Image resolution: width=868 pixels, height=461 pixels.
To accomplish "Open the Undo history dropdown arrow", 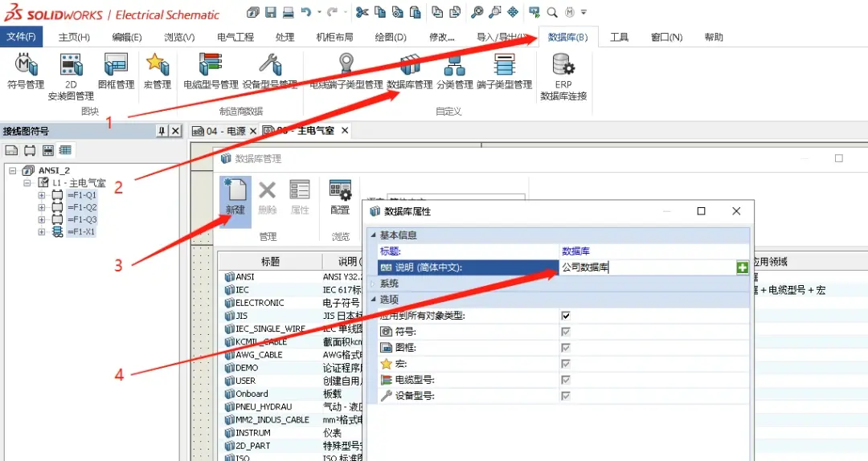I will pos(319,11).
